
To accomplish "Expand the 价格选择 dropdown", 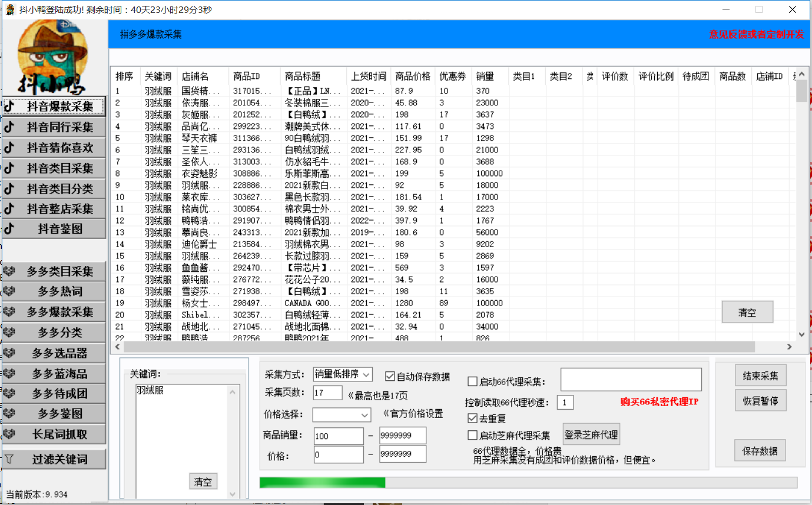I will click(x=342, y=415).
